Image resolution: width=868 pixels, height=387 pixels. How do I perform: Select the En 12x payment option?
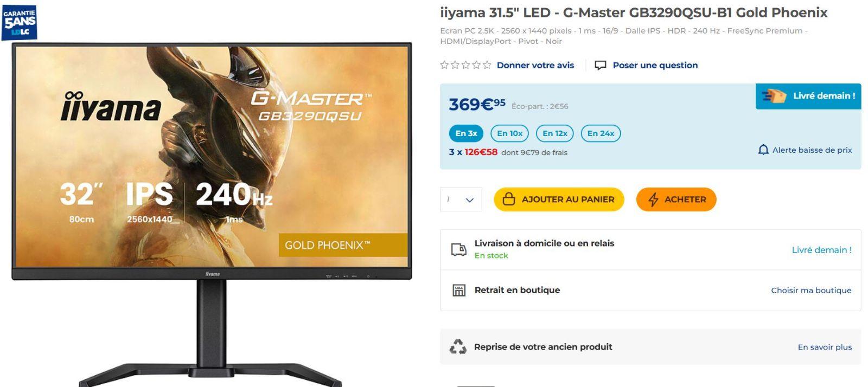coord(554,133)
